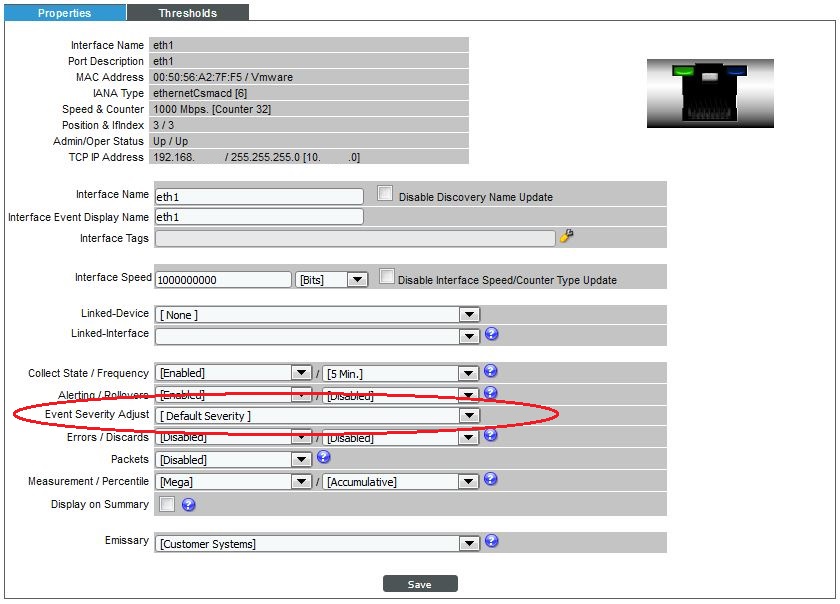Click the eth1 Port Description value
Screen dimensions: 840x604
[x=163, y=61]
